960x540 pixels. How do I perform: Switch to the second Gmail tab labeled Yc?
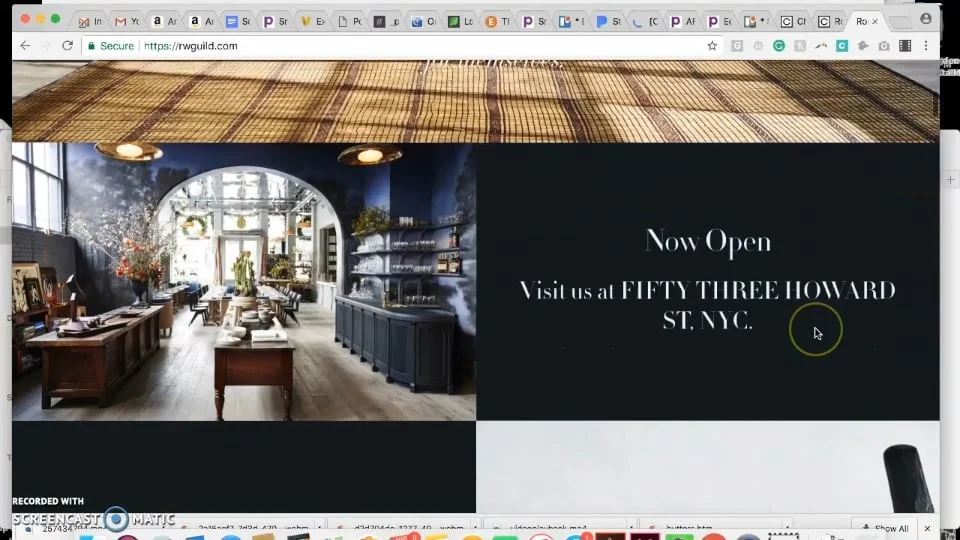point(127,21)
